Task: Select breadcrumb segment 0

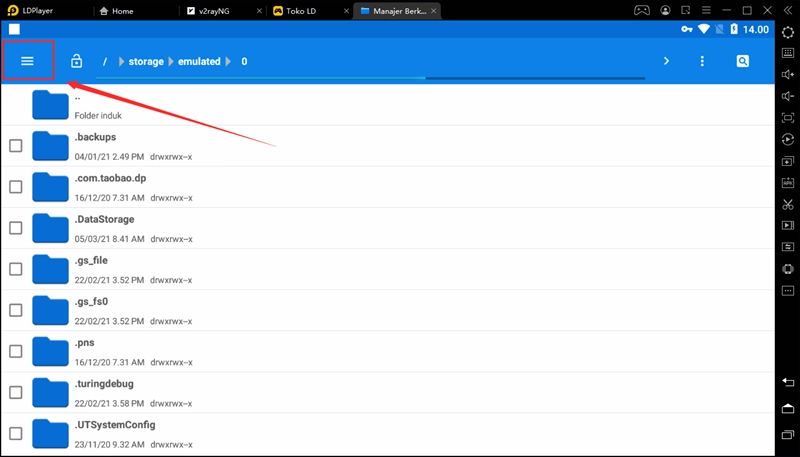Action: (244, 61)
